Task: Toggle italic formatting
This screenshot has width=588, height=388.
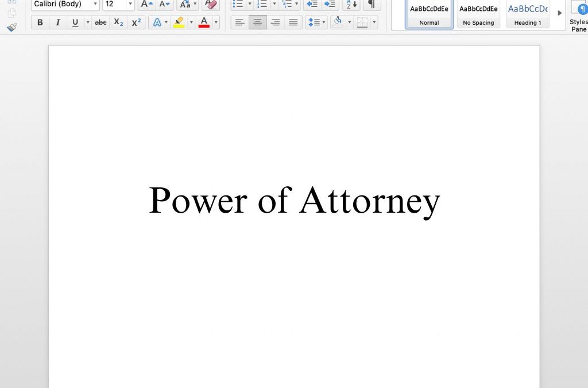Action: [58, 22]
